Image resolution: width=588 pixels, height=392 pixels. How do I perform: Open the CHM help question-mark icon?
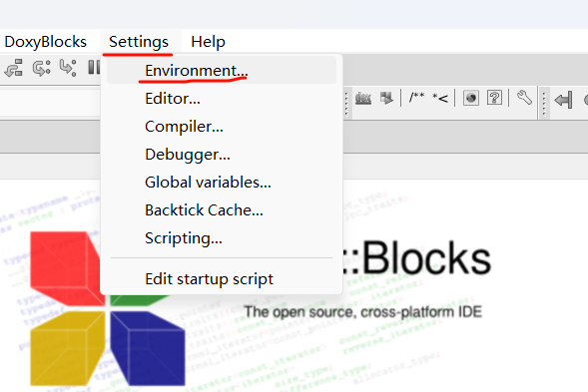click(494, 98)
